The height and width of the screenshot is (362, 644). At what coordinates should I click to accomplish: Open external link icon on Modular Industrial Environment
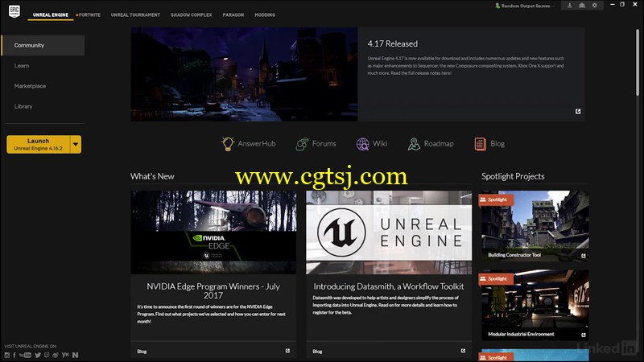(x=583, y=335)
